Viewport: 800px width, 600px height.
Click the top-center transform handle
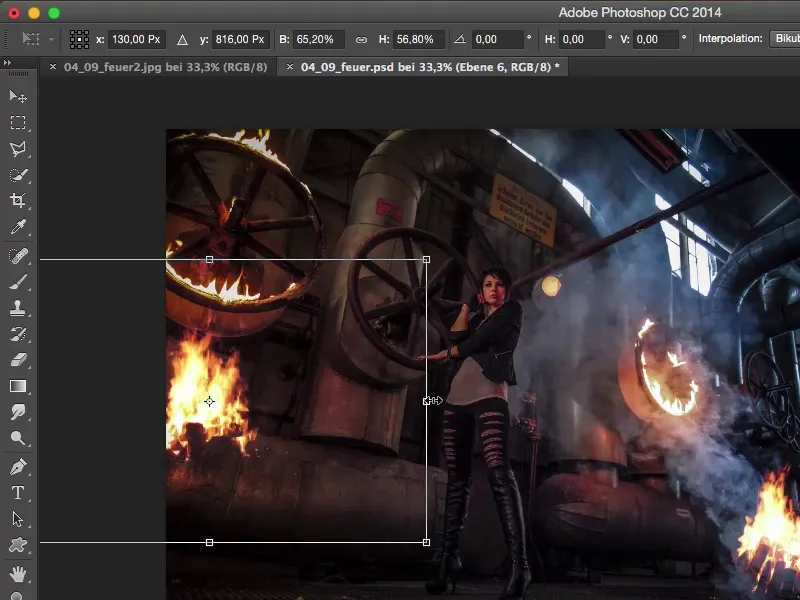click(209, 260)
